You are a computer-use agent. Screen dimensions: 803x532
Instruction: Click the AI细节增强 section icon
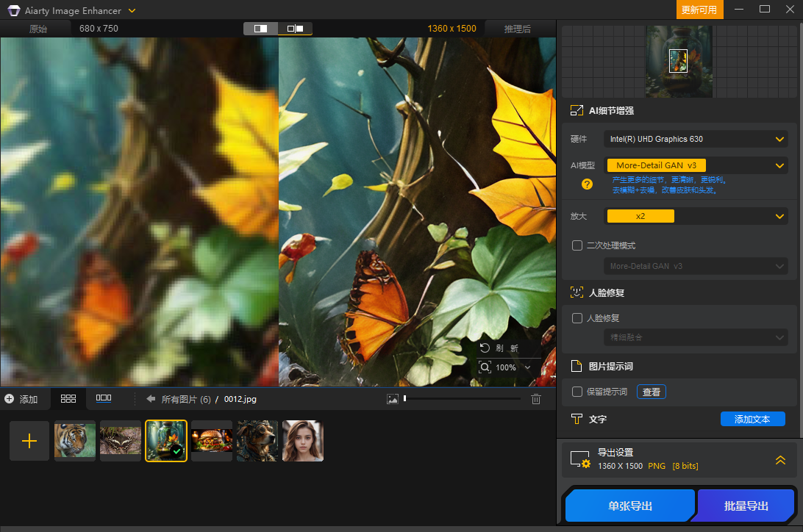pos(577,110)
